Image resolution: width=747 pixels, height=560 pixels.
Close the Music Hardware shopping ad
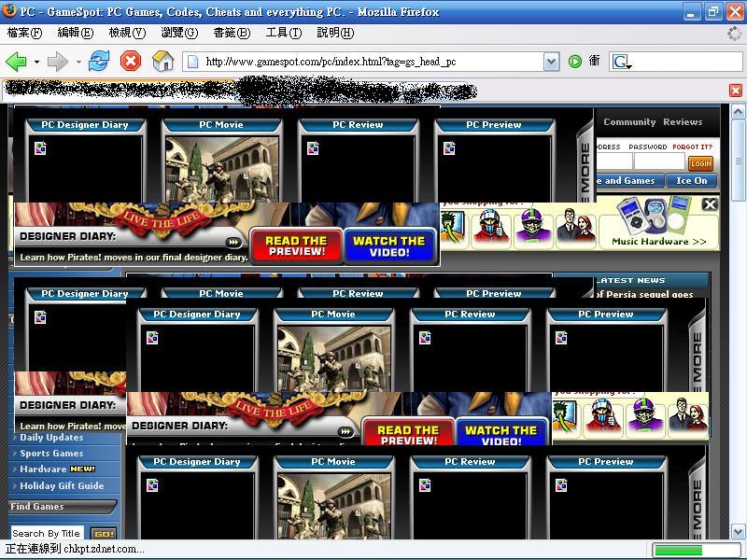[710, 204]
